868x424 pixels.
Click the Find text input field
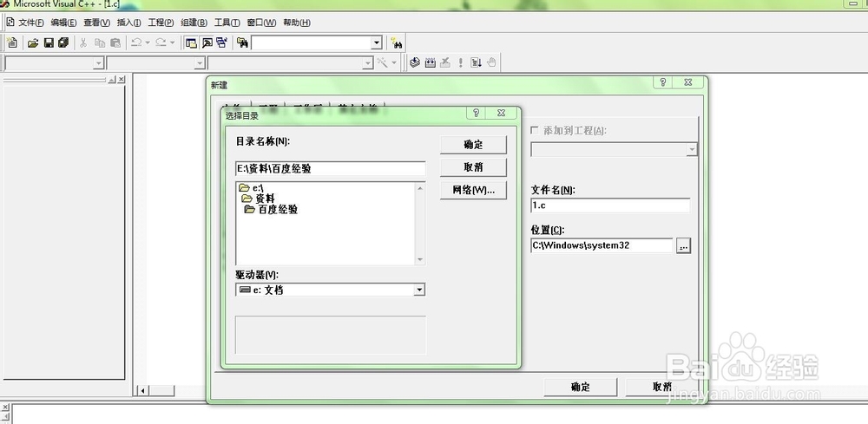[311, 42]
